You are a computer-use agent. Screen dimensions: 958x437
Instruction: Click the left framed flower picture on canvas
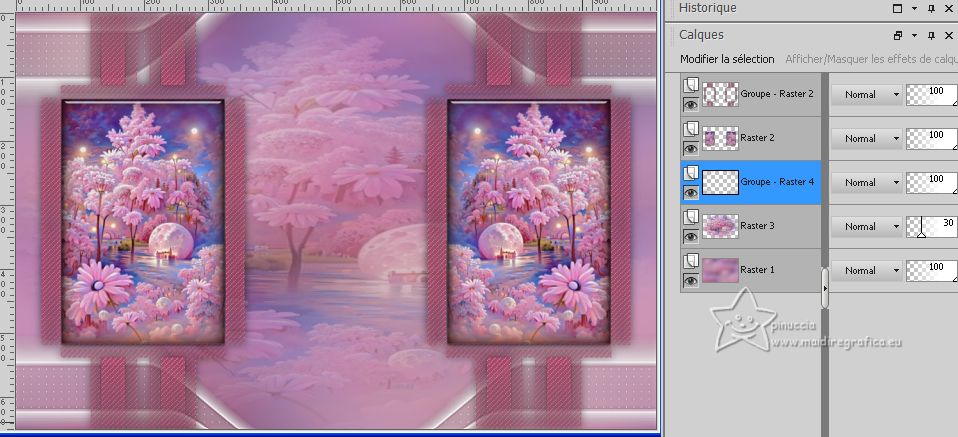click(x=144, y=221)
